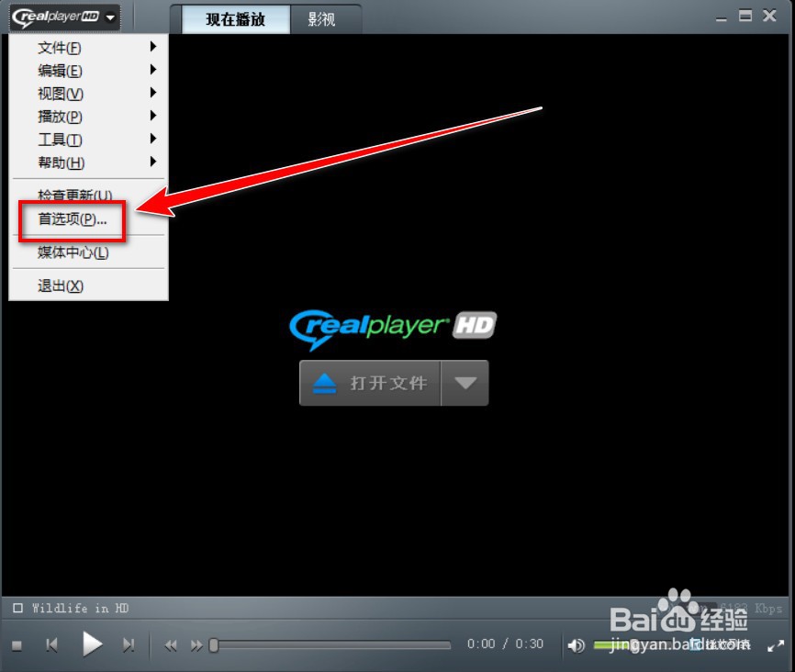Click the stop playback button
The image size is (795, 672).
coord(17,645)
